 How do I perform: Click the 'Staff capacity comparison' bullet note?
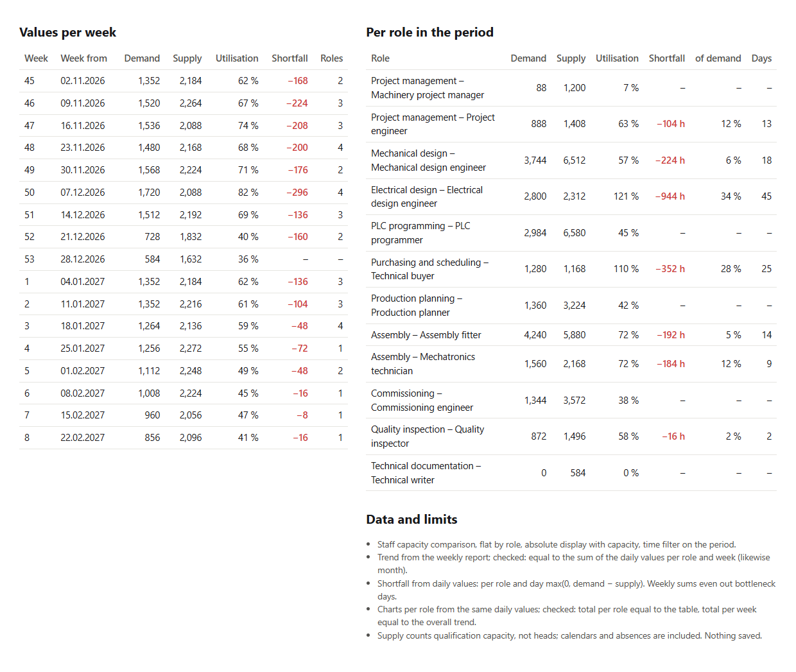point(557,544)
